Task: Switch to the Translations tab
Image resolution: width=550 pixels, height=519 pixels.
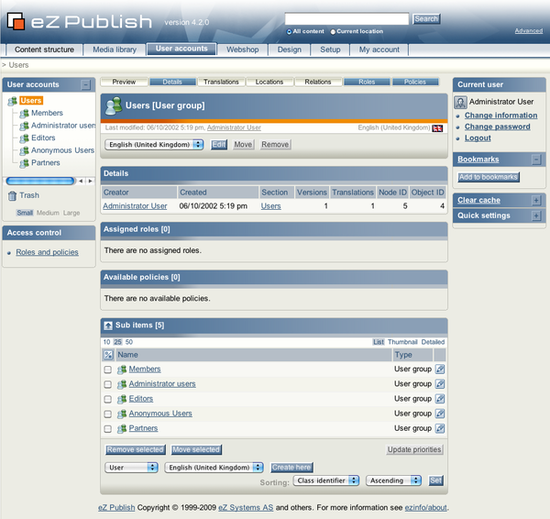Action: (x=221, y=82)
